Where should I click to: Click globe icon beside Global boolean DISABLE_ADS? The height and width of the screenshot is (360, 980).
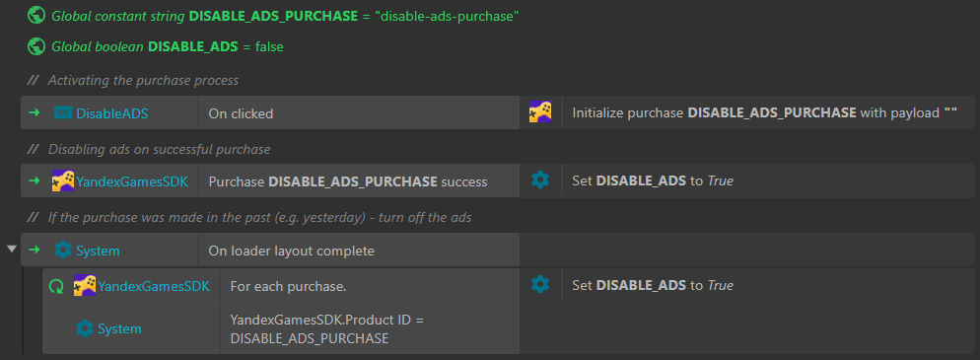[x=36, y=46]
